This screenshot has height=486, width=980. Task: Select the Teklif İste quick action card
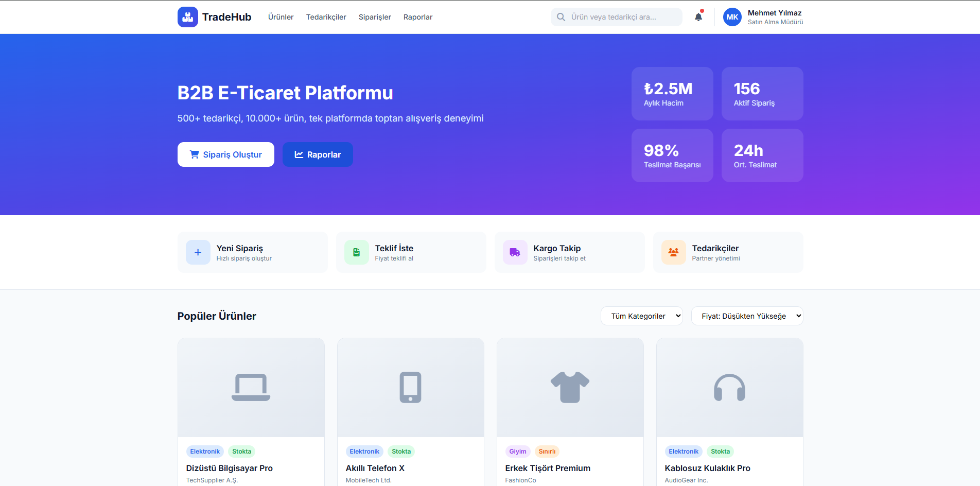411,252
